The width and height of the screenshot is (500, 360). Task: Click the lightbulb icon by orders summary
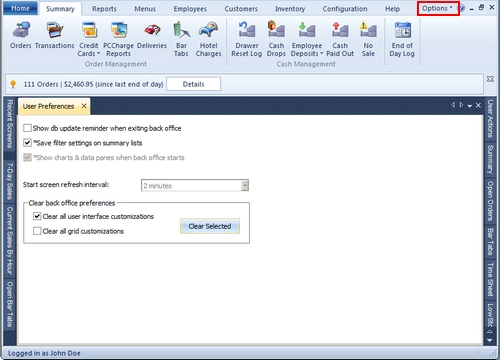pyautogui.click(x=13, y=84)
